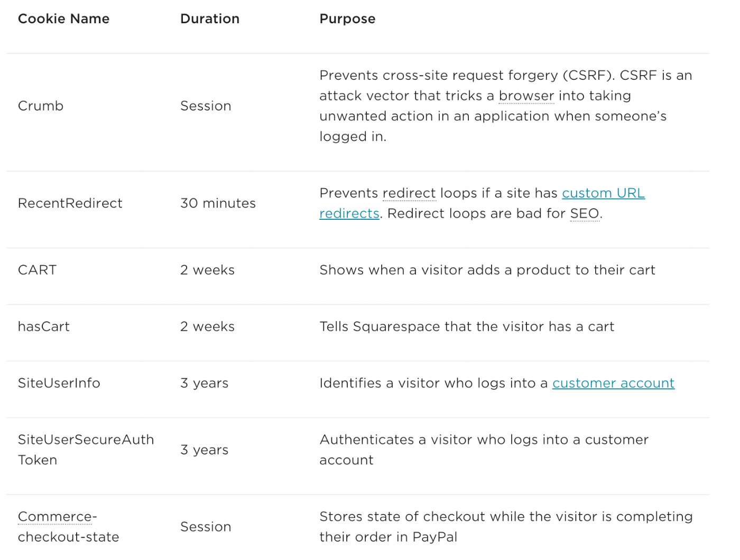Click the PayPal checkout state description
This screenshot has height=560, width=740.
506,527
